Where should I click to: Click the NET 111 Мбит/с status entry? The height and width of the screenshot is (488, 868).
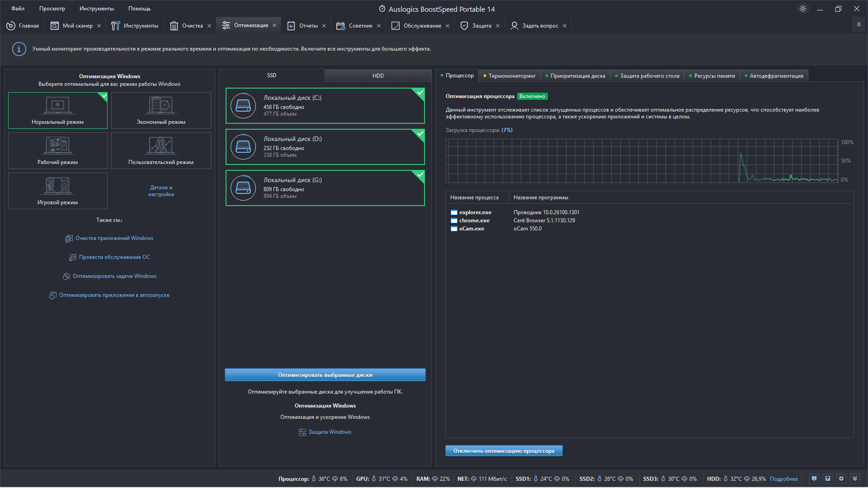tap(482, 479)
